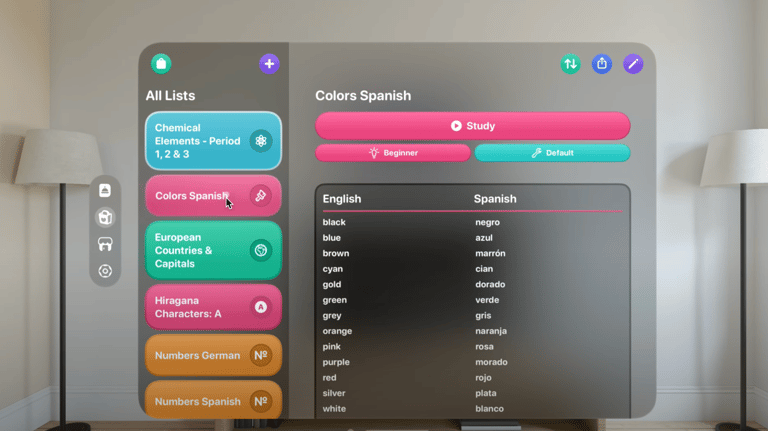Click the Nº icon on Numbers Spanish
768x431 pixels.
(x=261, y=401)
